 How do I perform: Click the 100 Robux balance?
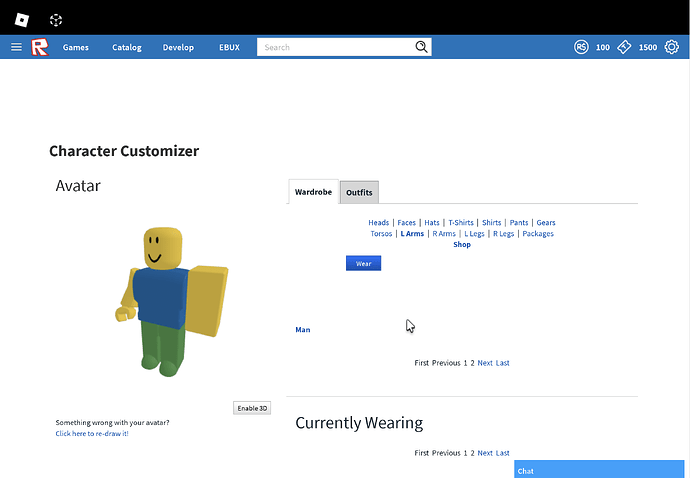tap(602, 47)
